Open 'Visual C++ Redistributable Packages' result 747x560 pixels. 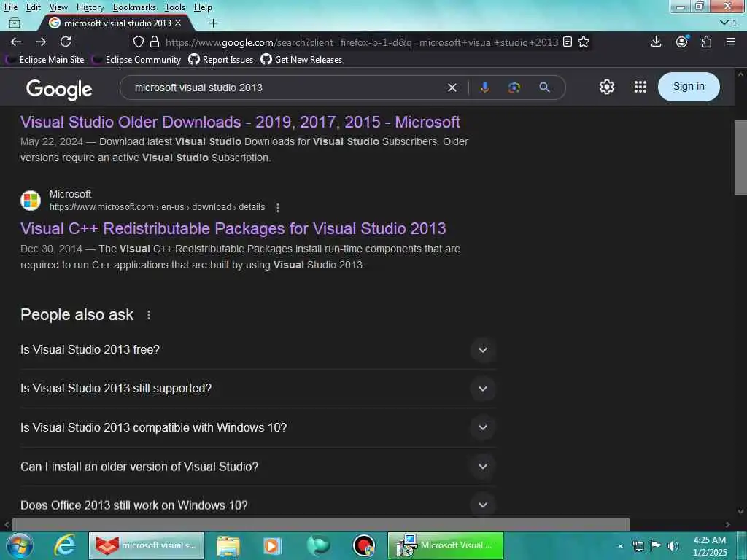233,228
